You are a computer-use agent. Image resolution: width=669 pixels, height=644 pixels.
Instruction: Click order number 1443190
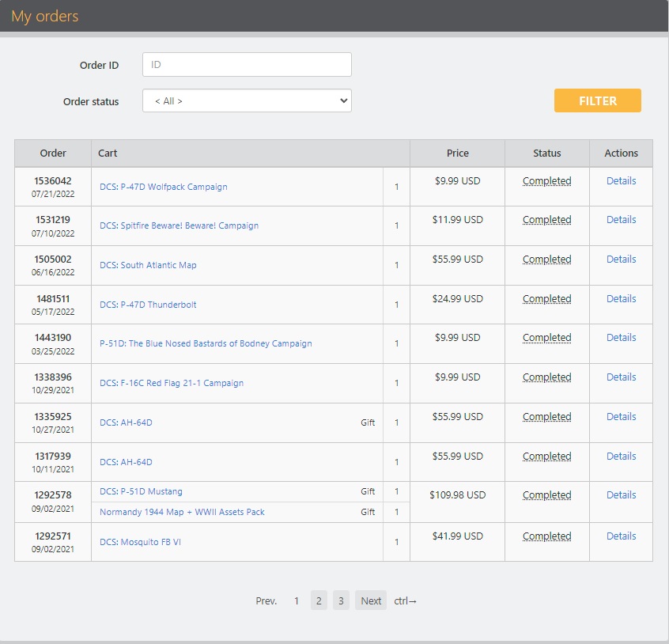pos(53,338)
